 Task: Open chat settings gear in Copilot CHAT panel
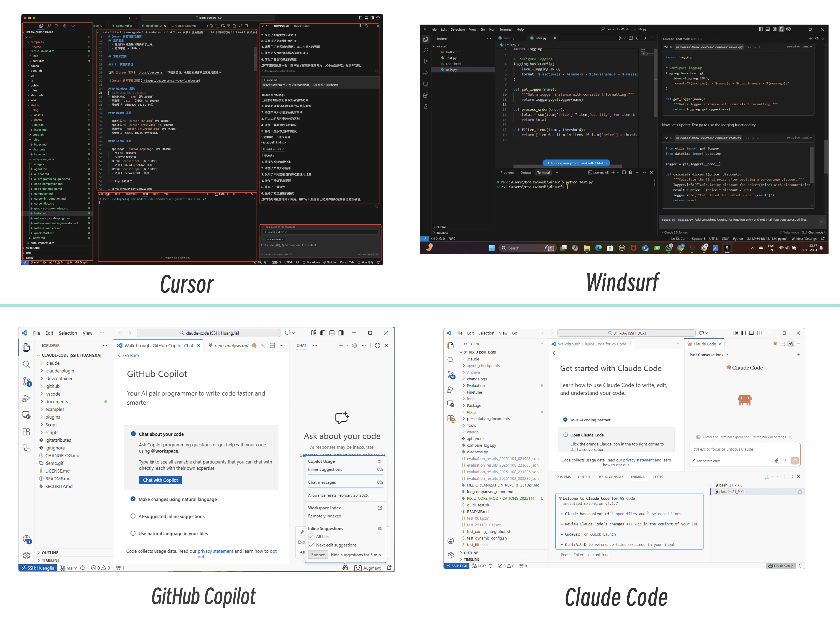tap(355, 345)
